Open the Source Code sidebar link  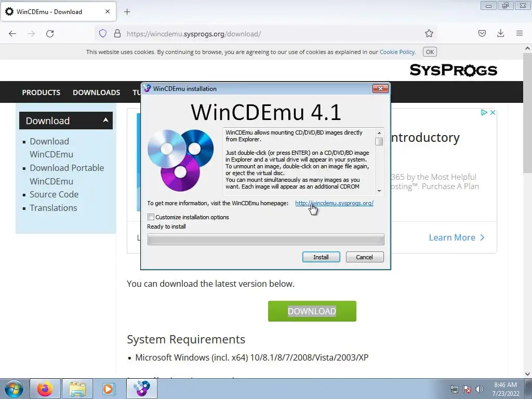(x=54, y=194)
